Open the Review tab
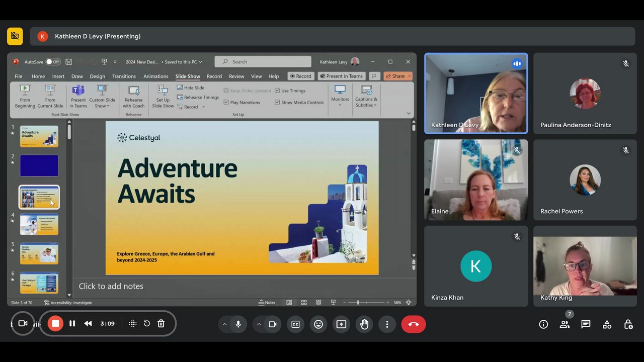This screenshot has height=362, width=644. pos(236,76)
